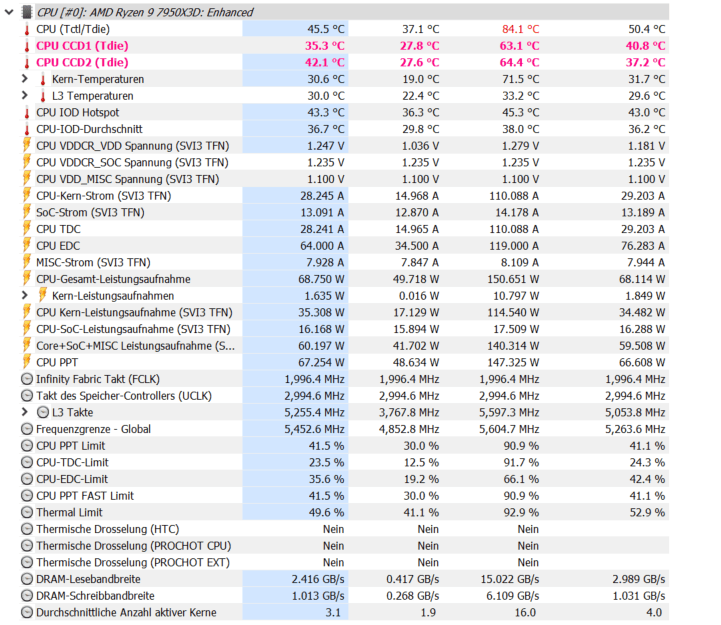Select the CPU-TDC-Limit label

coord(73,463)
